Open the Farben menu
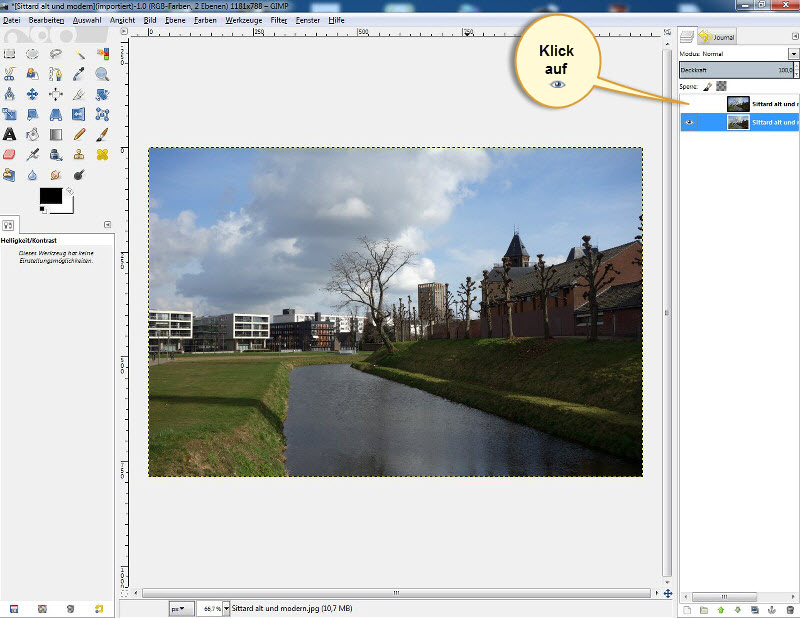The width and height of the screenshot is (800, 618). [x=205, y=20]
